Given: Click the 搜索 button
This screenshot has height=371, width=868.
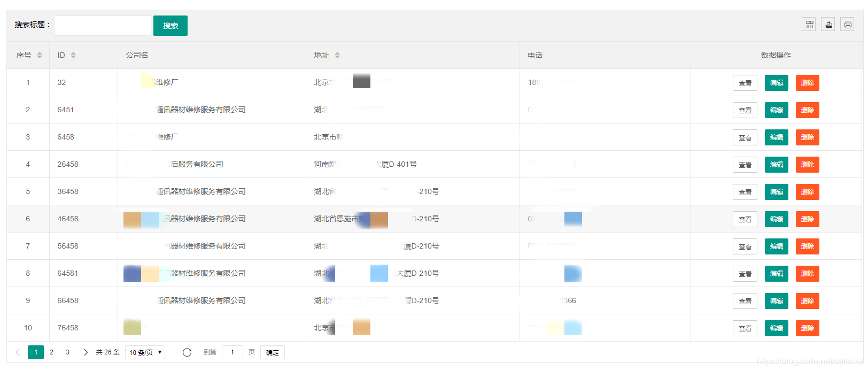Looking at the screenshot, I should click(170, 26).
